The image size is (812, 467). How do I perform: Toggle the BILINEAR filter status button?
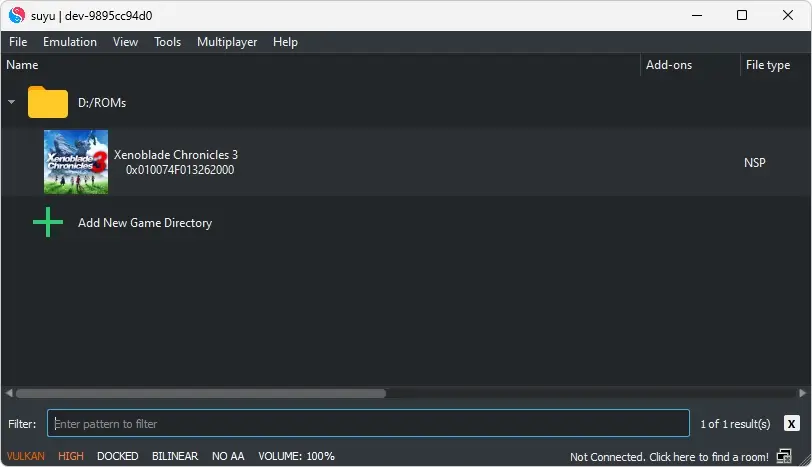pyautogui.click(x=175, y=456)
